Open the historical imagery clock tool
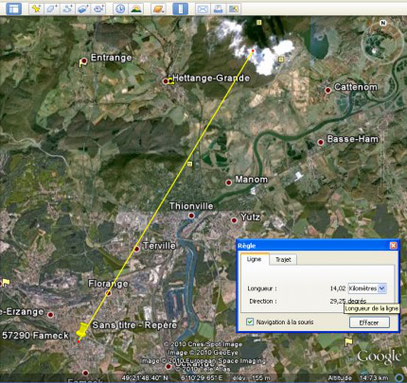Image resolution: width=407 pixels, height=383 pixels. click(120, 9)
